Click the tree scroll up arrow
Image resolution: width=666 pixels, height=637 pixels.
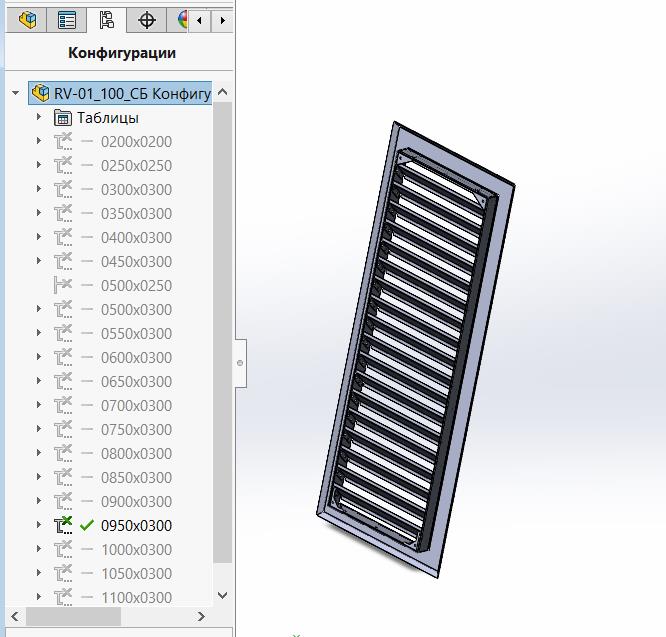223,92
